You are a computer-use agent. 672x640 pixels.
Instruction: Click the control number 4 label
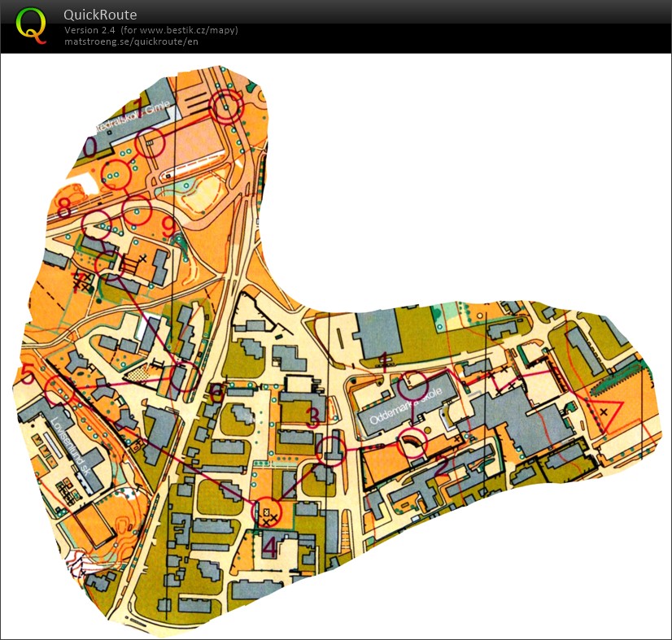tap(270, 547)
